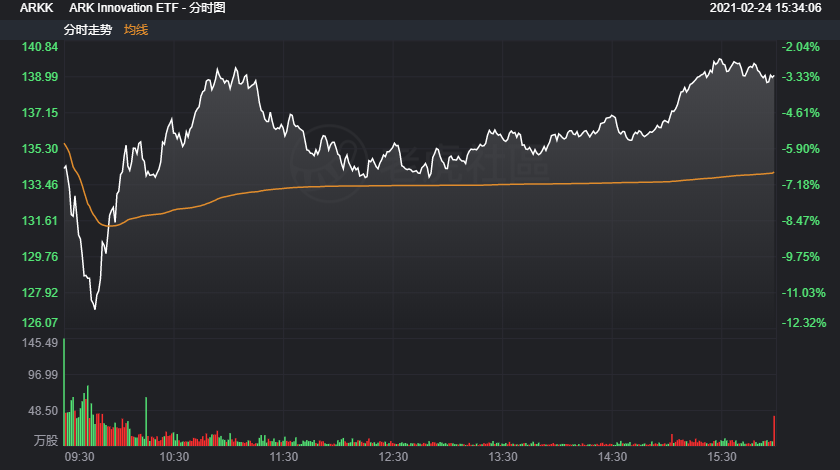
Task: Click volume label 96.99
Action: [x=43, y=375]
